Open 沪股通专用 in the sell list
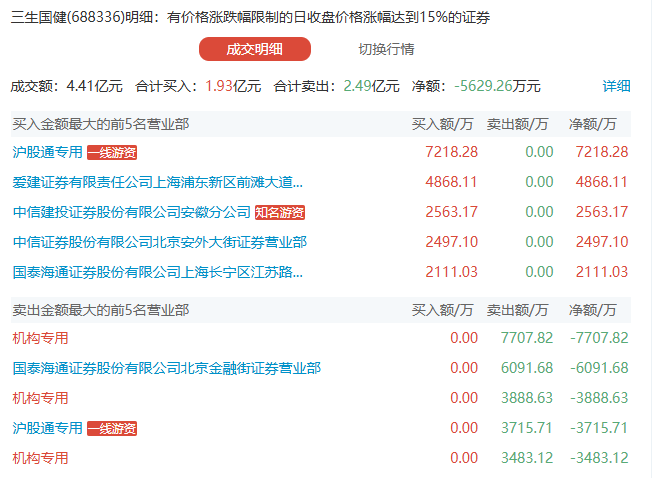Image resolution: width=652 pixels, height=478 pixels. 47,428
